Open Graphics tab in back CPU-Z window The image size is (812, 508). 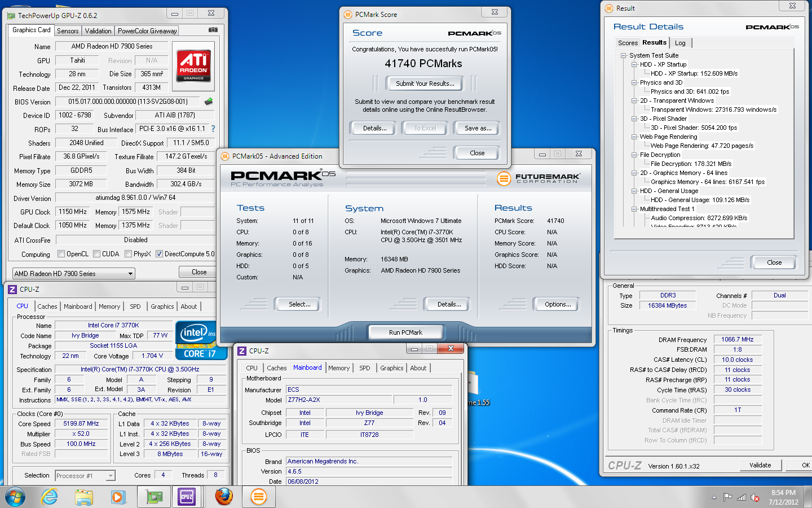coord(162,306)
